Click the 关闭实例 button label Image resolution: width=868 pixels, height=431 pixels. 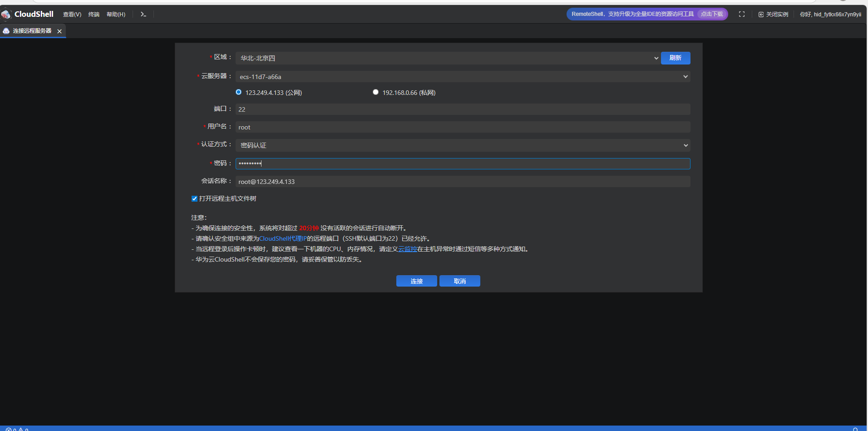[777, 15]
